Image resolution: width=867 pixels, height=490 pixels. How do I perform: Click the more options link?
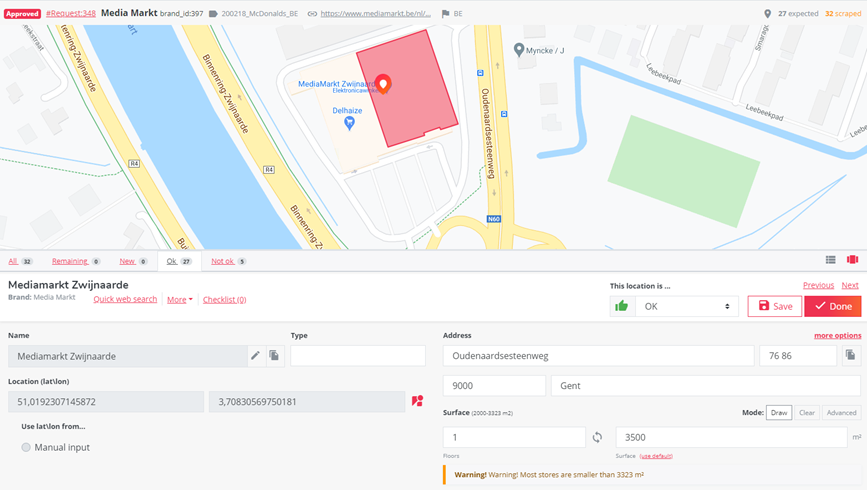[837, 335]
